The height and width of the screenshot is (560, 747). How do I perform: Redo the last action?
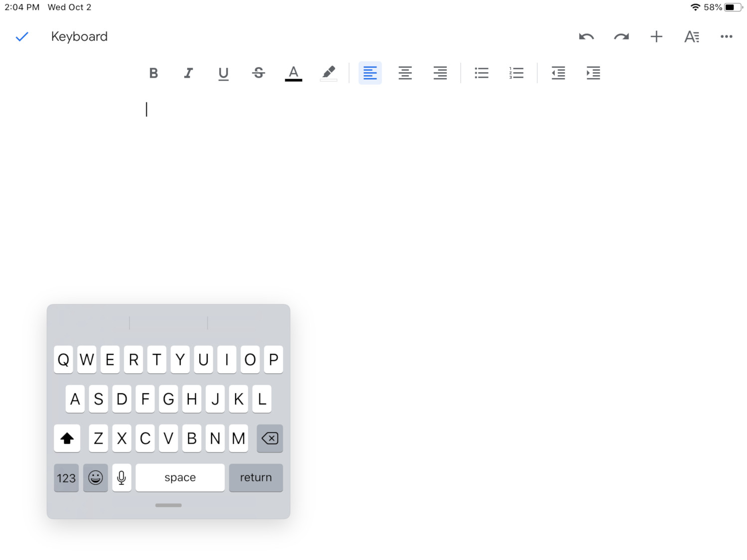point(621,36)
